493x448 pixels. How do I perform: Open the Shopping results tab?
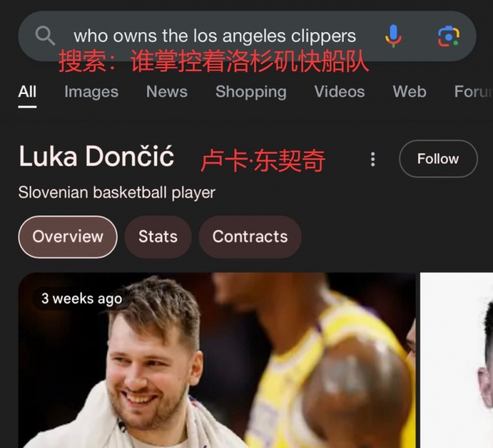coord(251,92)
